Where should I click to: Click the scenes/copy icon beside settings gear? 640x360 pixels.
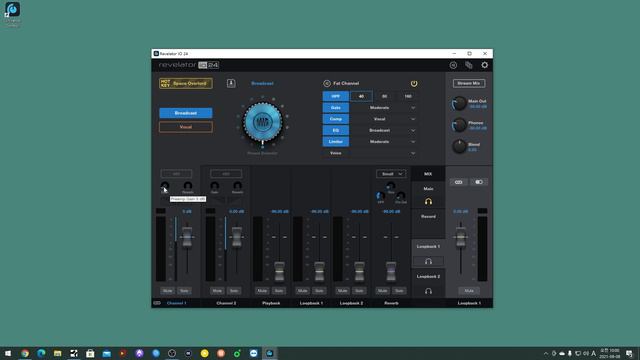[469, 65]
